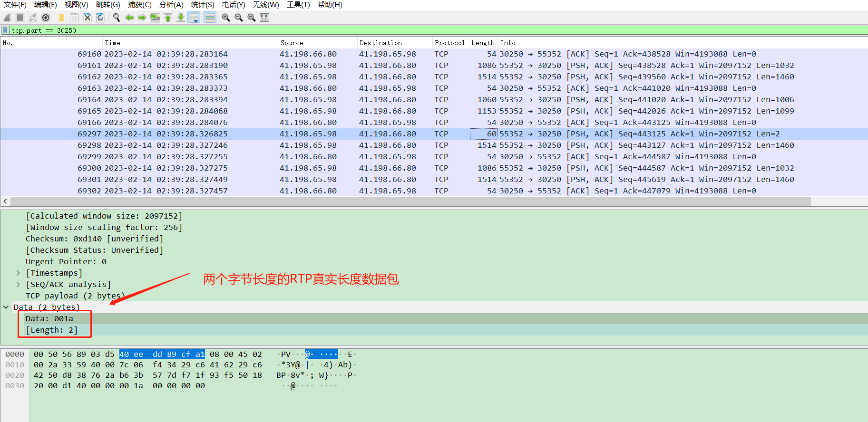
Task: Sort by the Protocol column header
Action: tap(451, 43)
